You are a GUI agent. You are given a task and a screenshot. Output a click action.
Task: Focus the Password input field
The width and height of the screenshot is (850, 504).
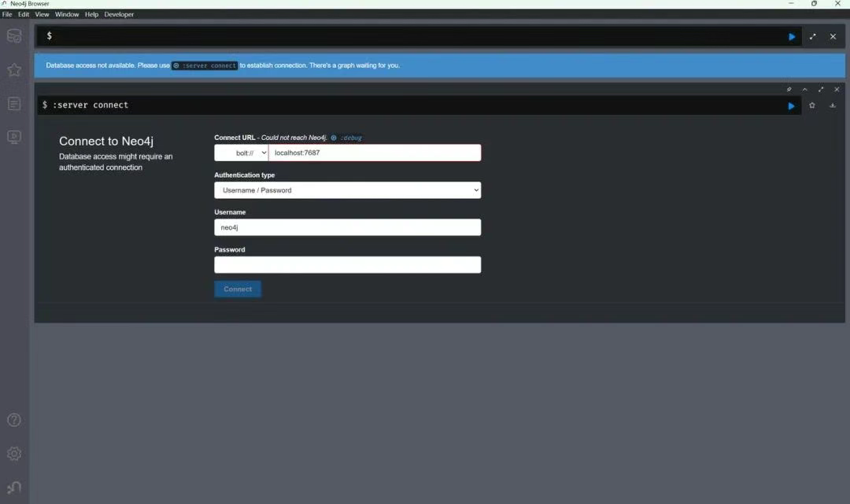tap(348, 265)
